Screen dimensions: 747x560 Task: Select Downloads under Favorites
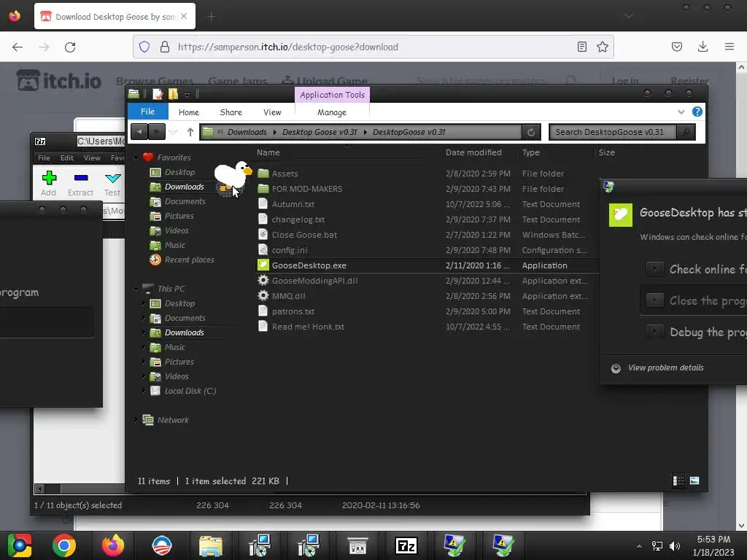coord(184,187)
